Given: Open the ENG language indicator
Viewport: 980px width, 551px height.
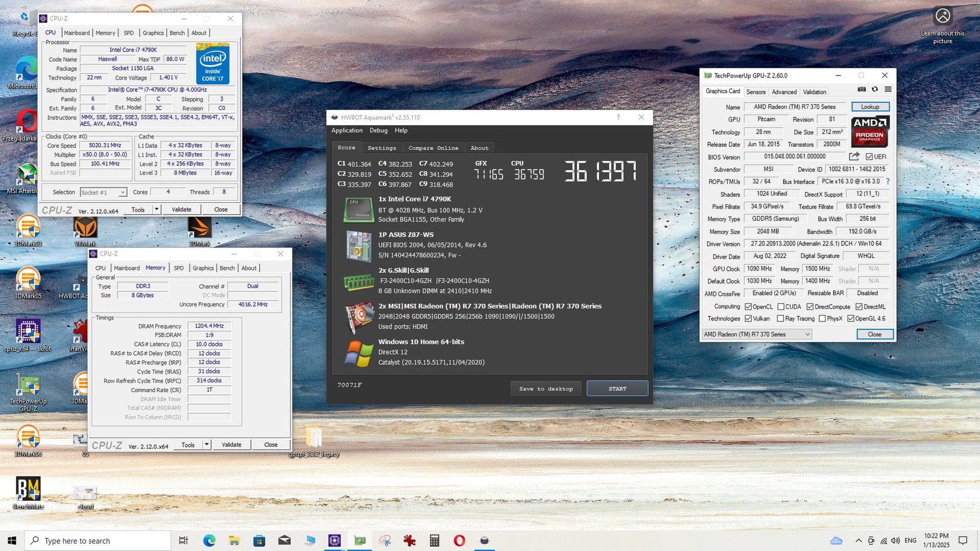Looking at the screenshot, I should 911,540.
